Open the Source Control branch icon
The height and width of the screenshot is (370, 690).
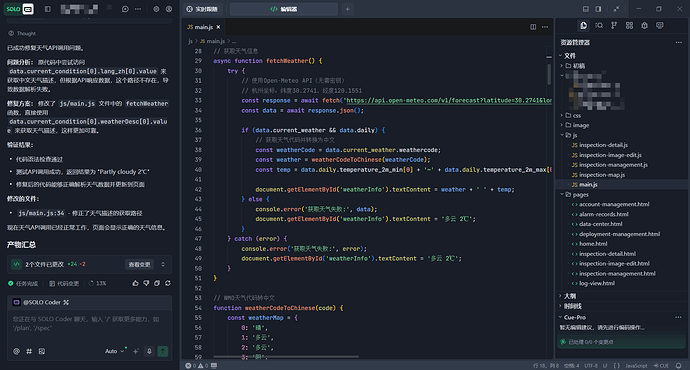click(x=614, y=26)
